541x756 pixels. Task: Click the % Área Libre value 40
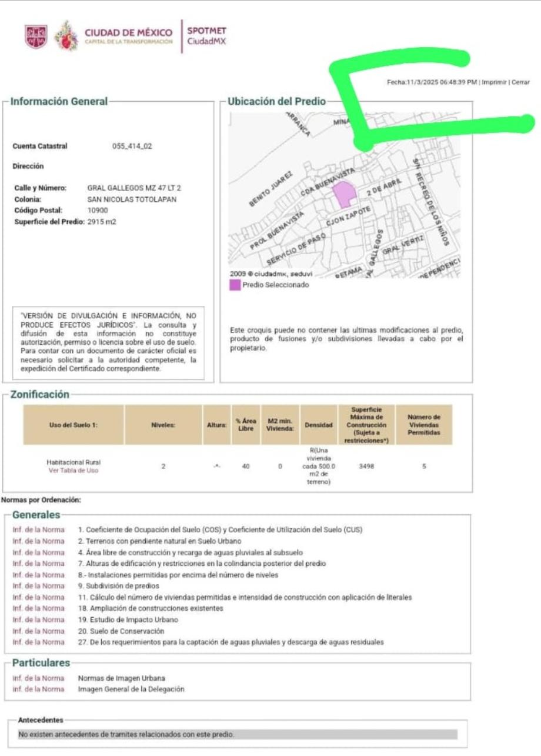(x=246, y=466)
